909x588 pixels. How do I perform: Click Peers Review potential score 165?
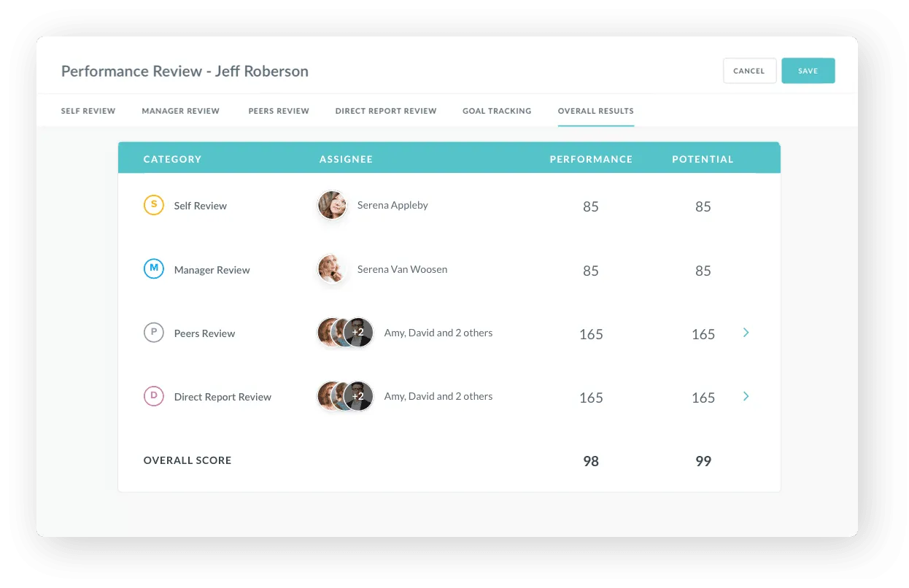703,334
